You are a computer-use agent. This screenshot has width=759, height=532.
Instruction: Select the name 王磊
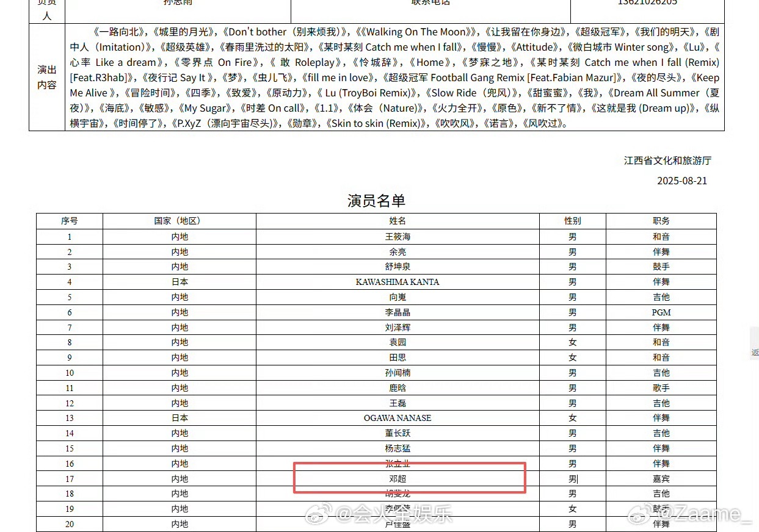(x=398, y=403)
